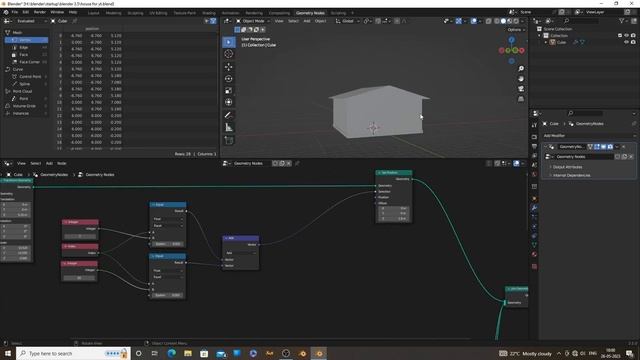Collapse the Collection tree in outliner

[x=540, y=36]
